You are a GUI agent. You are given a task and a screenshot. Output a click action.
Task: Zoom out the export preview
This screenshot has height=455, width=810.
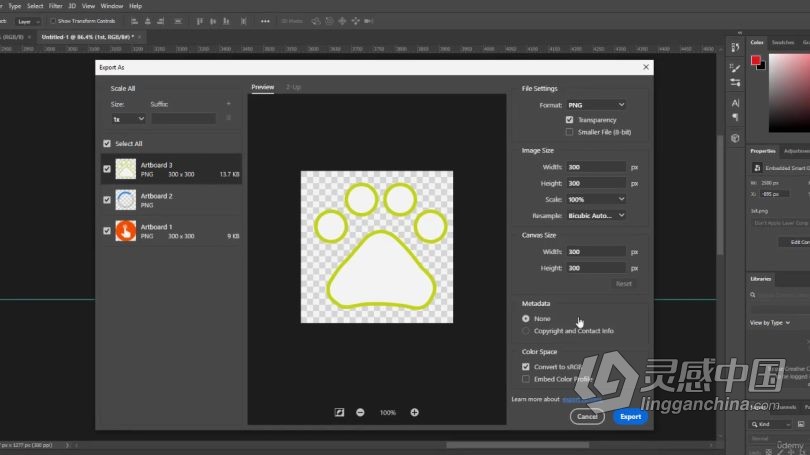coord(360,412)
